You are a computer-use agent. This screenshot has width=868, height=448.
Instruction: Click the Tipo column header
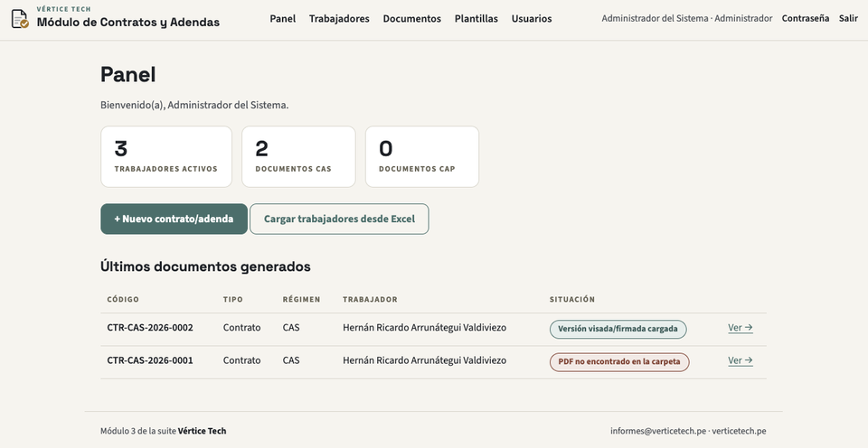coord(232,299)
